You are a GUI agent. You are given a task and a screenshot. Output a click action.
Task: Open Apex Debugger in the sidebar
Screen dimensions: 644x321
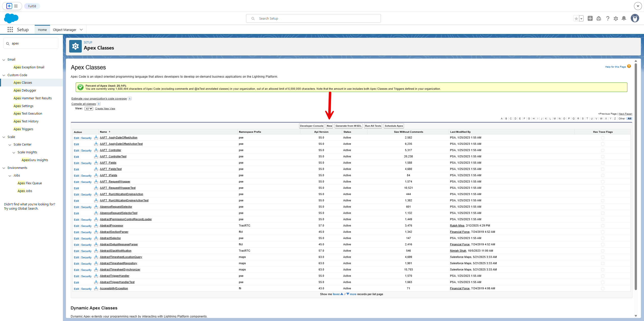point(25,90)
